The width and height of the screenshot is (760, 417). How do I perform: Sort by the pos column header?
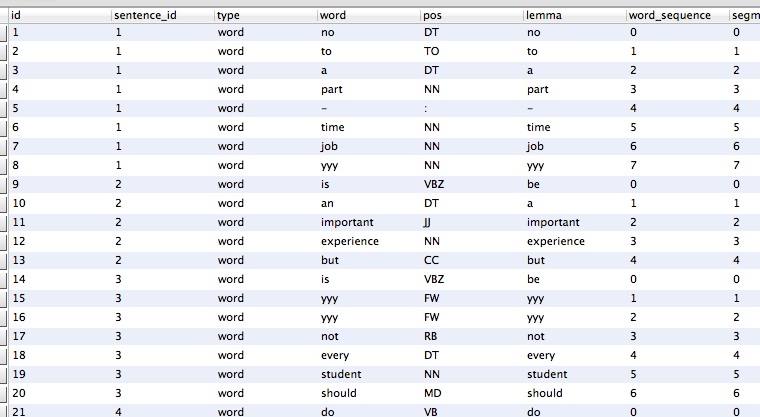coord(472,15)
